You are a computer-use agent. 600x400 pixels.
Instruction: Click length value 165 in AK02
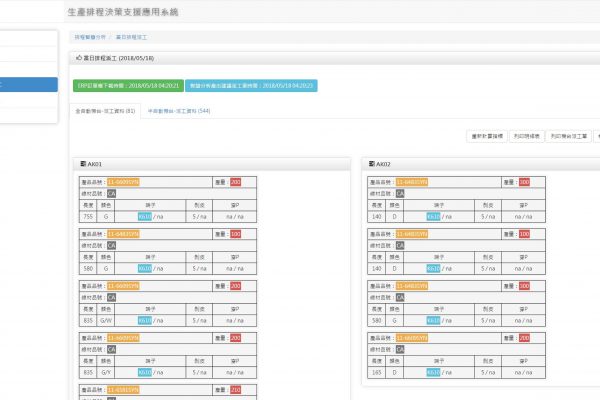click(x=377, y=372)
